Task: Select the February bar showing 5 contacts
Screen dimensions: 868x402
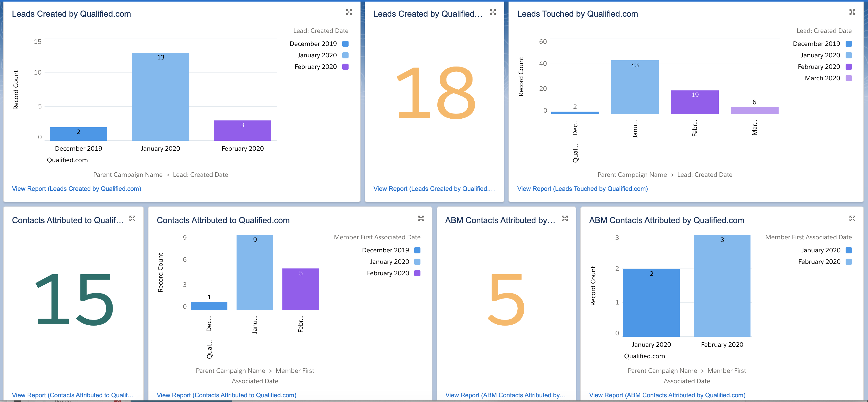Action: (301, 289)
